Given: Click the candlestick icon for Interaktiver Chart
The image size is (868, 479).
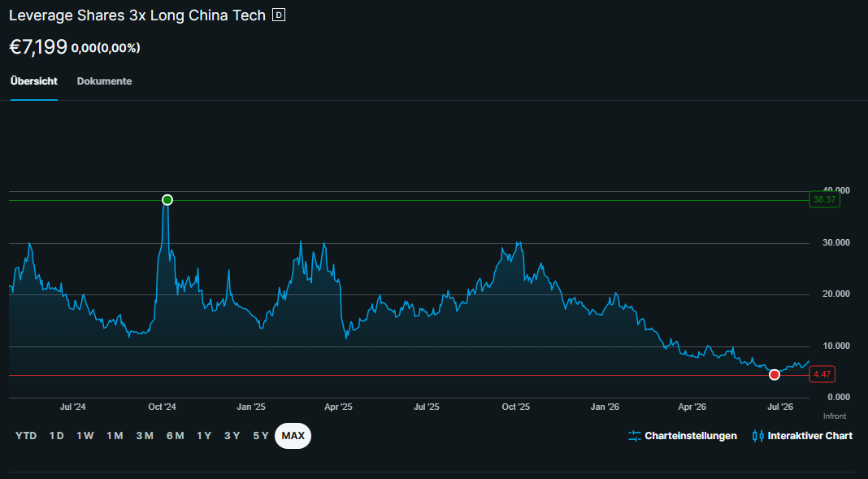Looking at the screenshot, I should [x=757, y=436].
